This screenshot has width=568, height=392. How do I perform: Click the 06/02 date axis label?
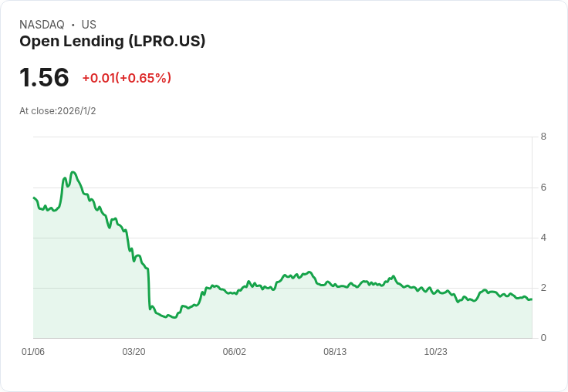(234, 351)
